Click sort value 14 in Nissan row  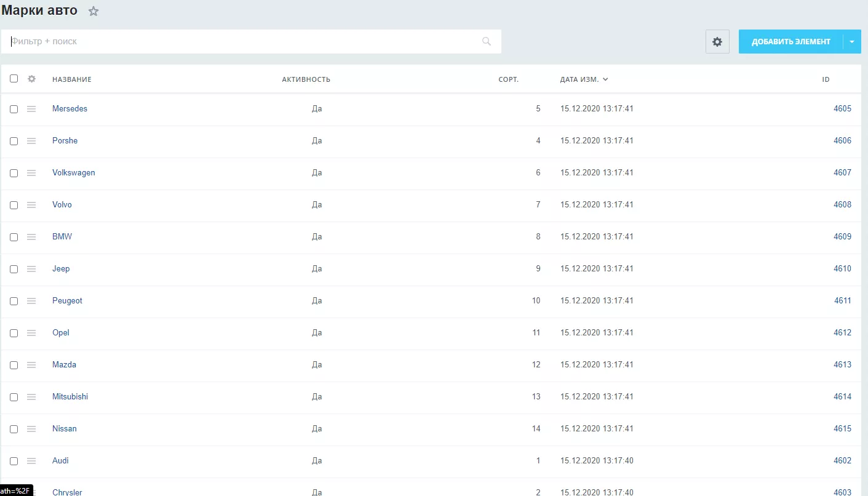tap(536, 429)
